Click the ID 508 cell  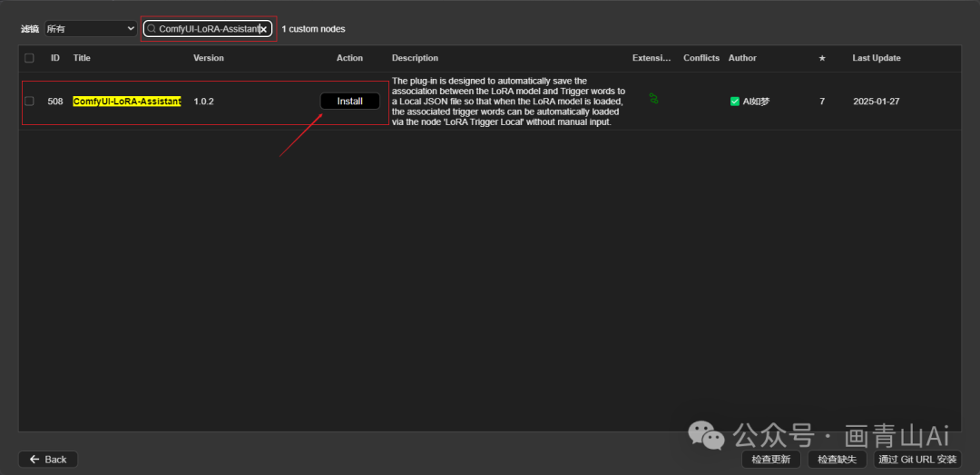(x=55, y=102)
